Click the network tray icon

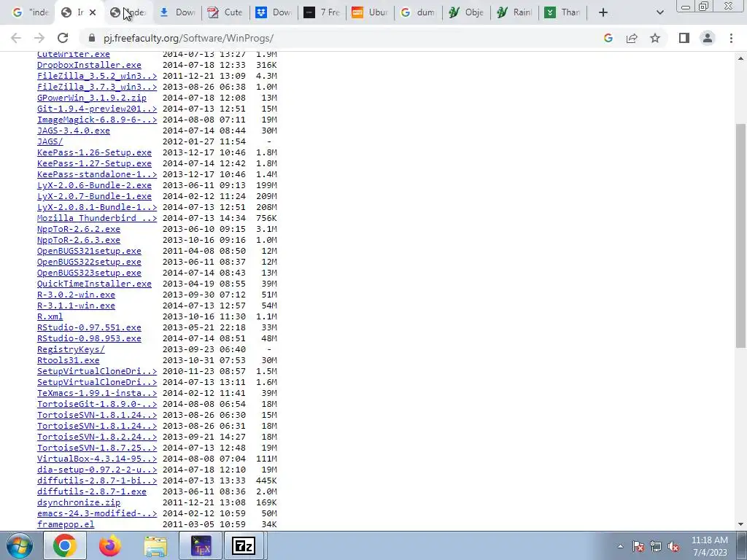click(x=656, y=546)
